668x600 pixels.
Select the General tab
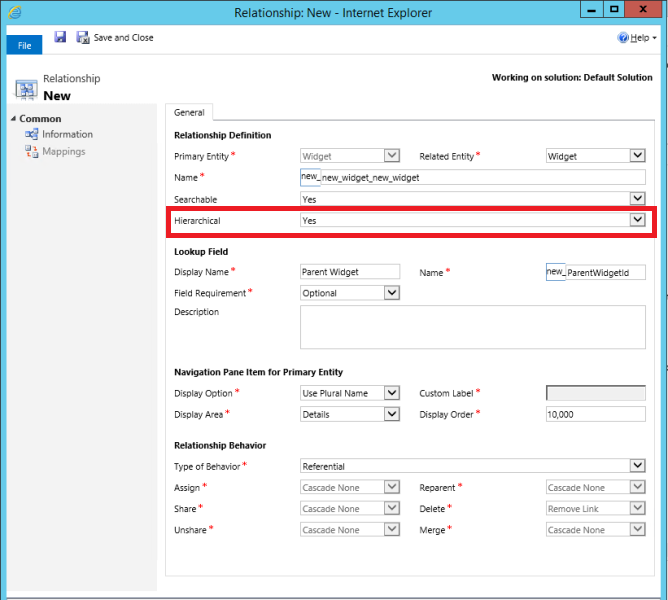click(189, 113)
